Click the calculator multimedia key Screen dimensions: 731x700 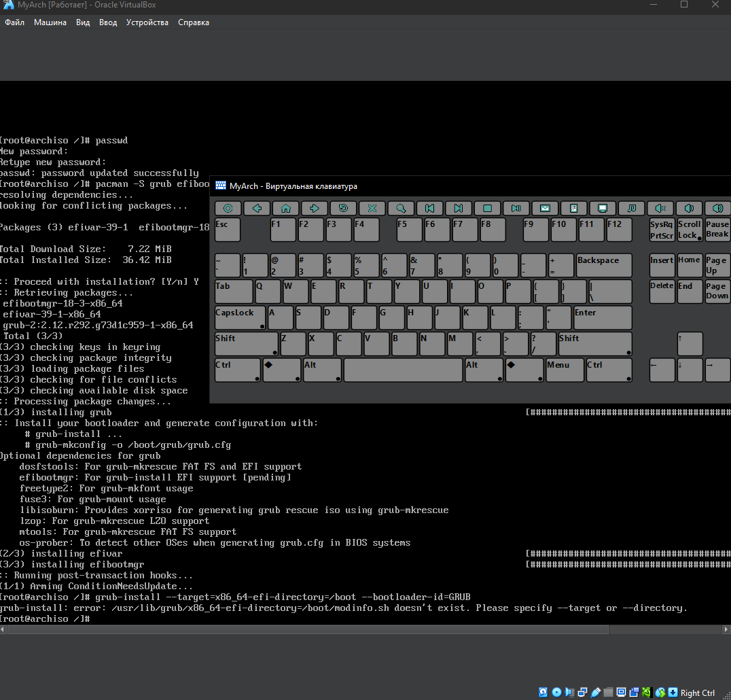pos(574,208)
